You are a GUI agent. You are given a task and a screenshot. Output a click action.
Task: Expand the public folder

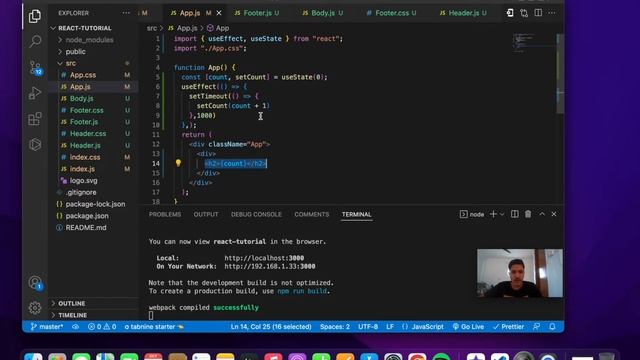pos(76,52)
